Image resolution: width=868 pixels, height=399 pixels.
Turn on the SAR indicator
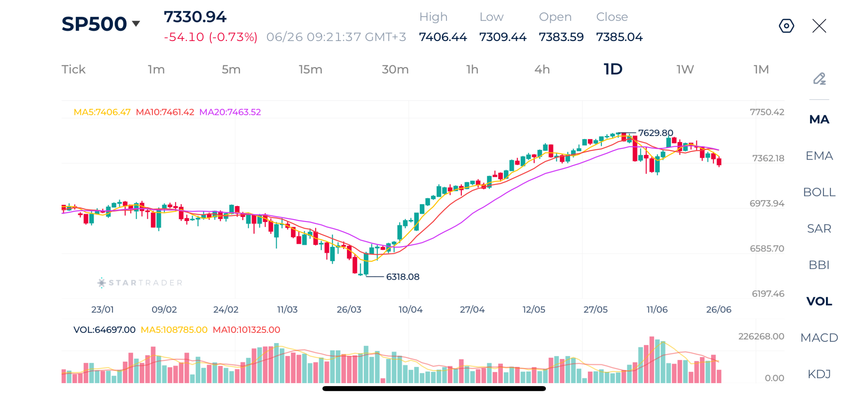click(x=819, y=228)
